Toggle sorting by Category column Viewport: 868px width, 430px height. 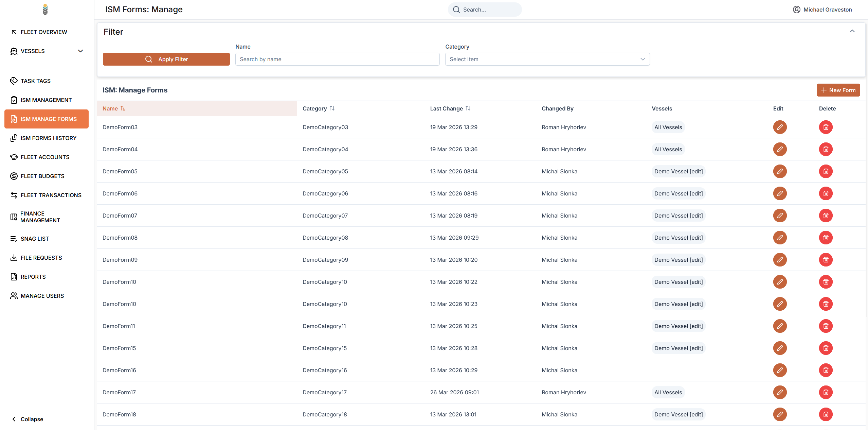[332, 108]
